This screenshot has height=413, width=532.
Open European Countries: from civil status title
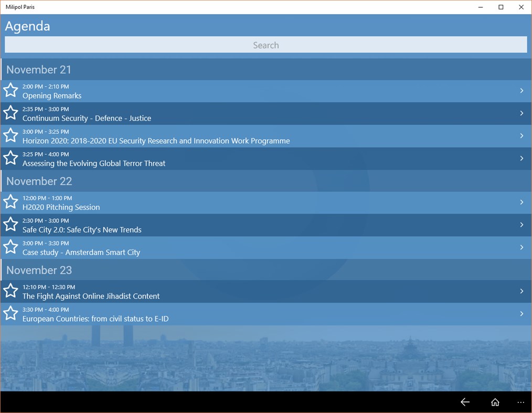pyautogui.click(x=95, y=319)
